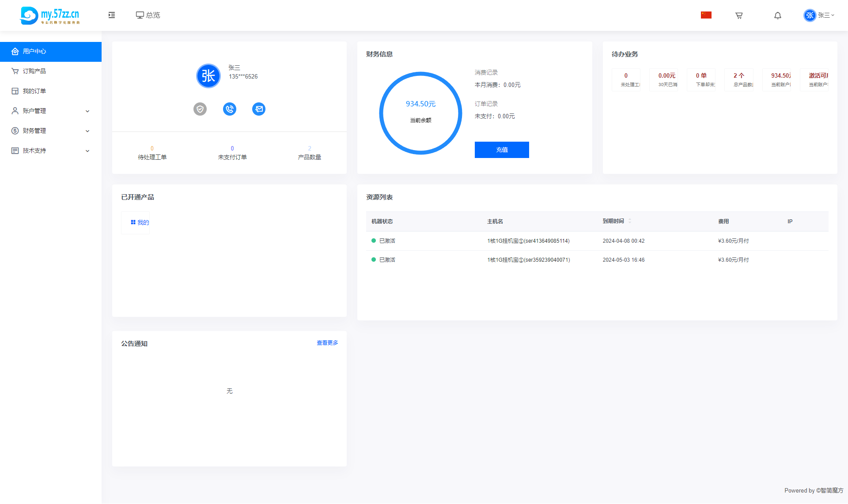Click ¥3.60元/月付 fee in first row
848x504 pixels.
click(734, 241)
